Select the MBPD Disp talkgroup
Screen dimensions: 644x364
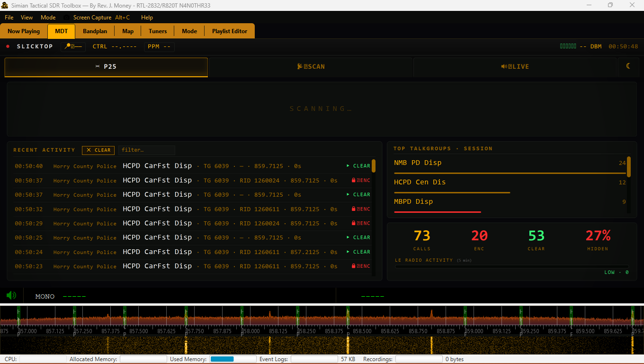point(510,204)
